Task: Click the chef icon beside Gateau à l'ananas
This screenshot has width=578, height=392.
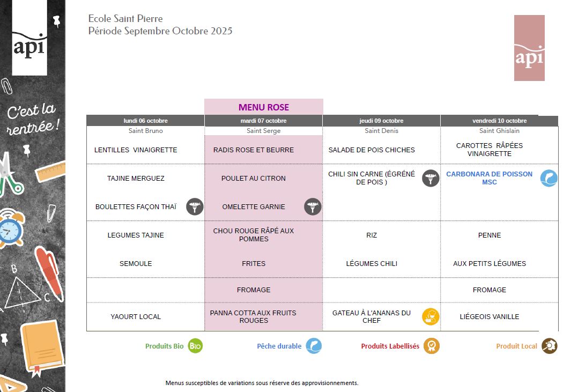Action: (x=431, y=316)
